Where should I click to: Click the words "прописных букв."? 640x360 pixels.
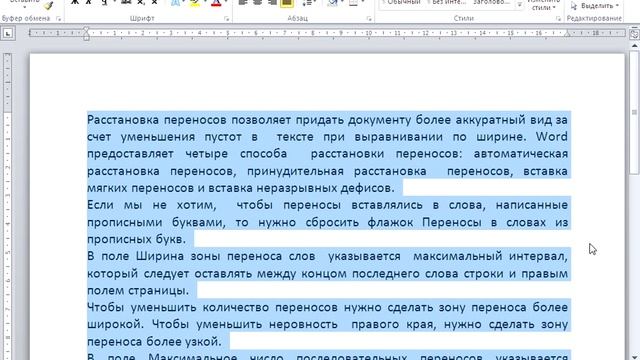click(x=136, y=239)
